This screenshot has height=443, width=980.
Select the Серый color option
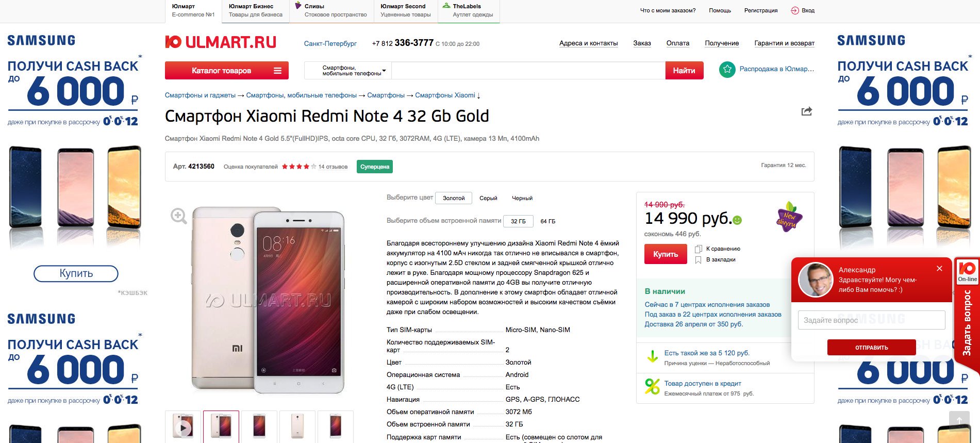tap(488, 198)
